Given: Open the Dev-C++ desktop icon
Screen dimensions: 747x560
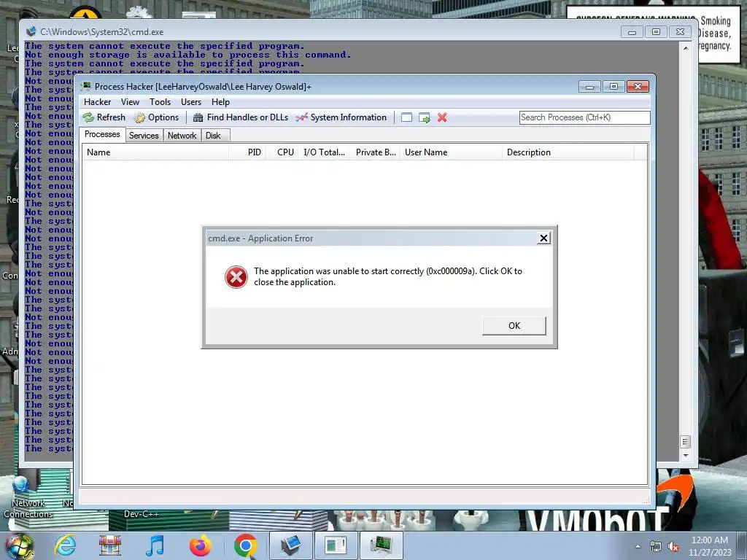Looking at the screenshot, I should 141,514.
